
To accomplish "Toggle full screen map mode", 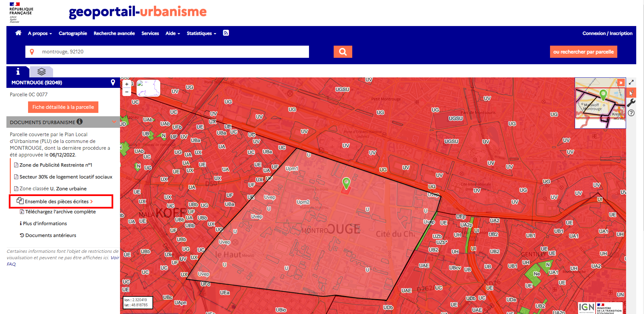I will pos(631,82).
